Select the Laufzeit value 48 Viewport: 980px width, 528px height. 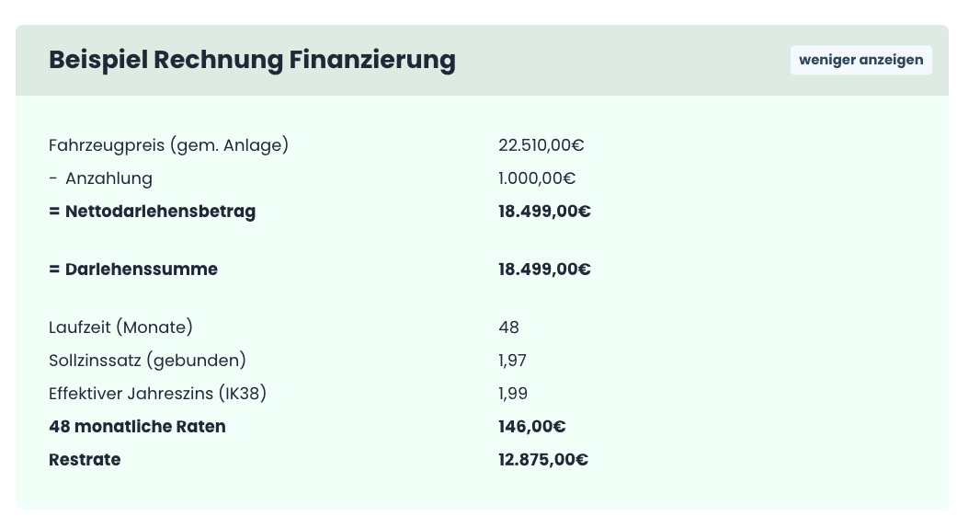coord(508,327)
